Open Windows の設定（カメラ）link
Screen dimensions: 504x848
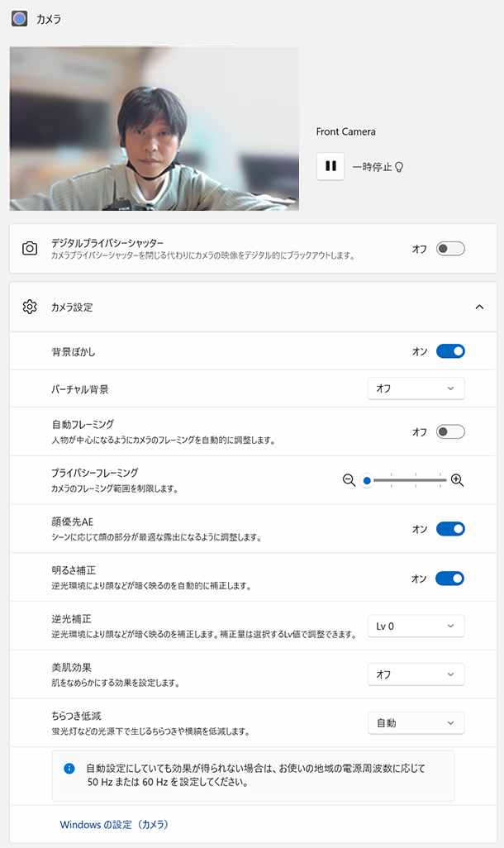114,825
